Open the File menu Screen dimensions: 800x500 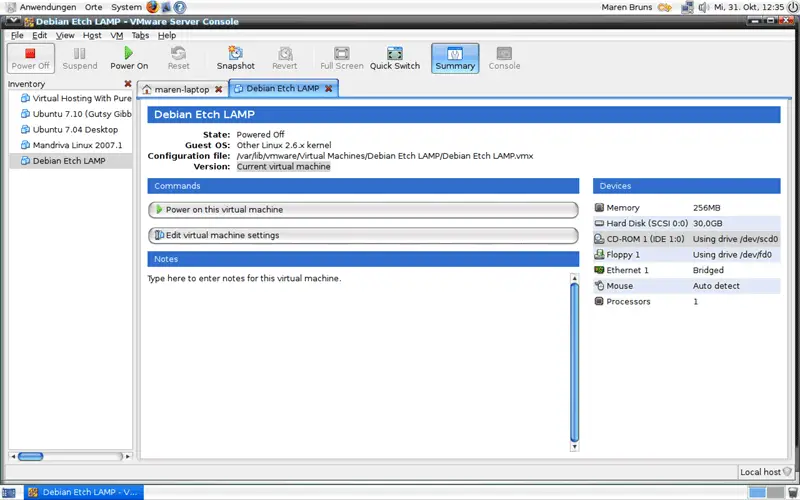17,35
